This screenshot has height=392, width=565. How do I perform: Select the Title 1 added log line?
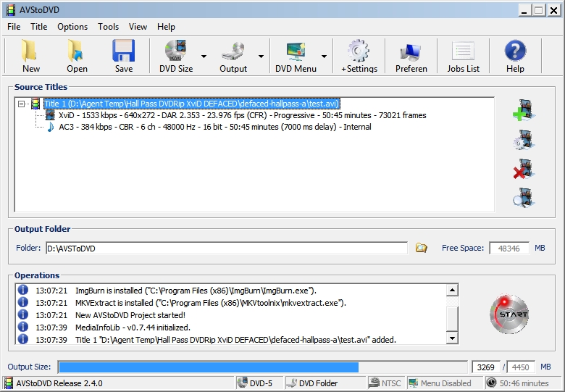tap(235, 339)
